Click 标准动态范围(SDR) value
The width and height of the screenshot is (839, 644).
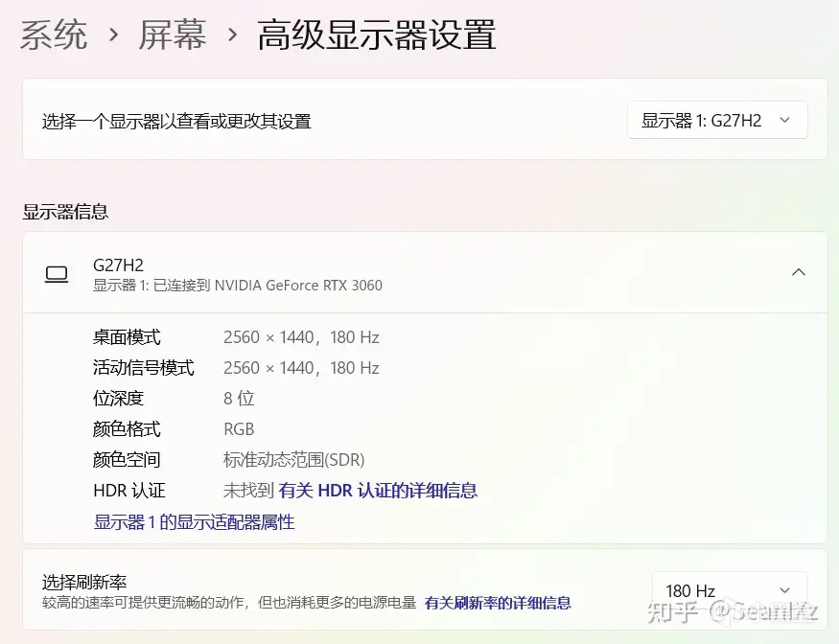[x=293, y=460]
